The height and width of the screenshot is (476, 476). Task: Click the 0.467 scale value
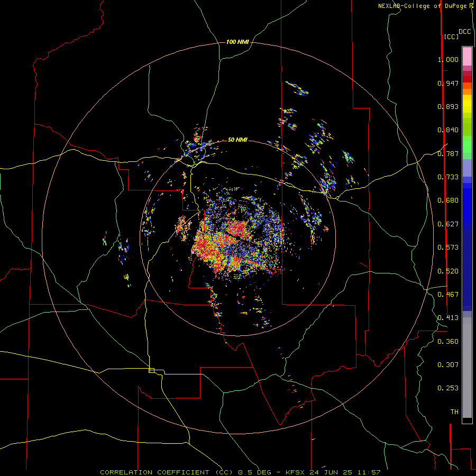pyautogui.click(x=448, y=295)
